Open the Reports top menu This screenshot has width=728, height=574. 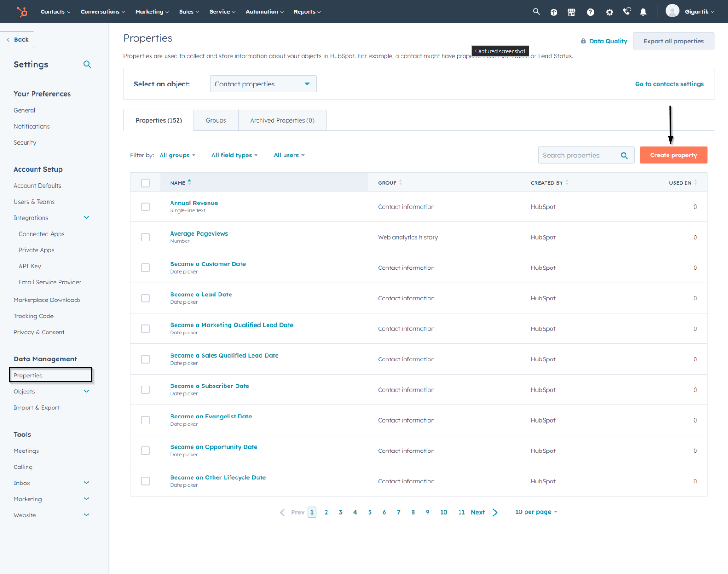click(307, 12)
